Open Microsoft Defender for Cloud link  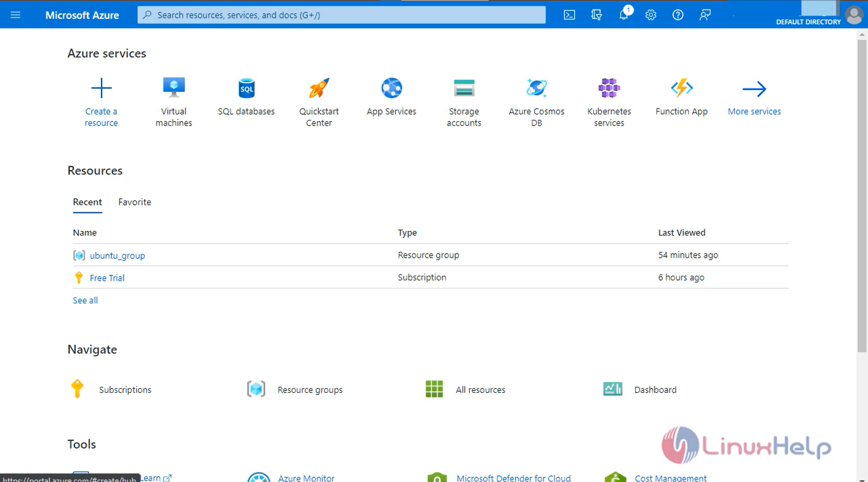(x=514, y=477)
